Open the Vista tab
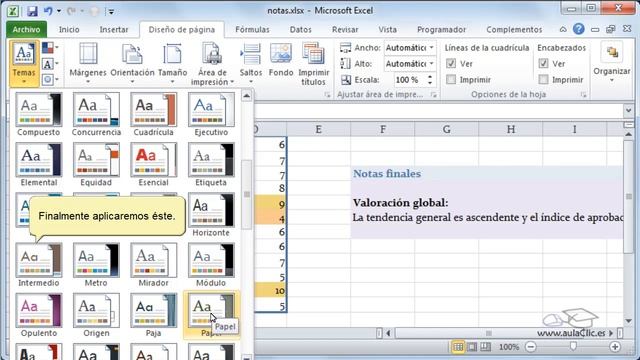This screenshot has height=360, width=640. point(387,29)
